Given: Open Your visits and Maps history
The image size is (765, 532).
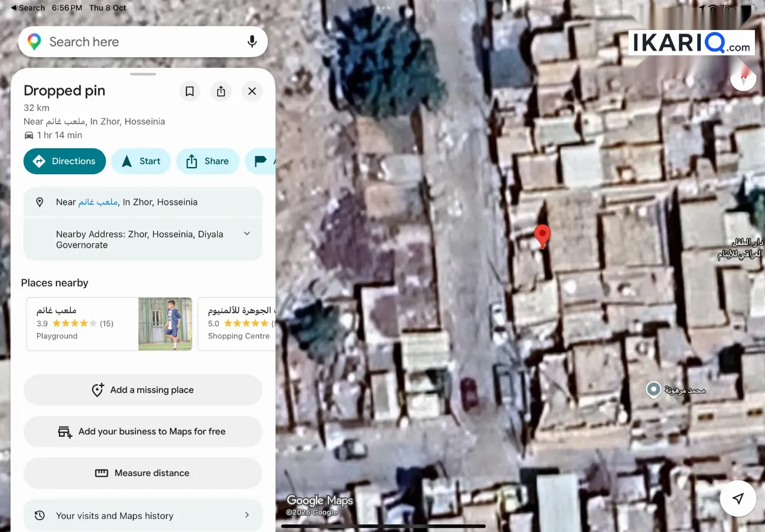Looking at the screenshot, I should pos(143,516).
